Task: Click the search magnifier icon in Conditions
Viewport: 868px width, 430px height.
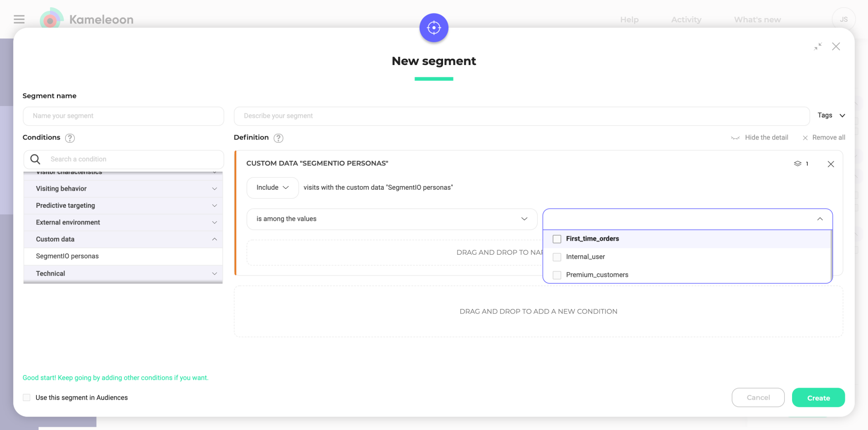Action: 35,159
